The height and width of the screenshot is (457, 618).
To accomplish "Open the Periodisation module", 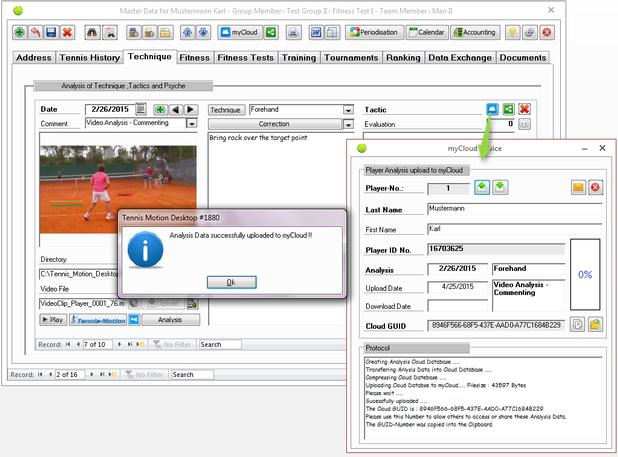I will pyautogui.click(x=375, y=32).
